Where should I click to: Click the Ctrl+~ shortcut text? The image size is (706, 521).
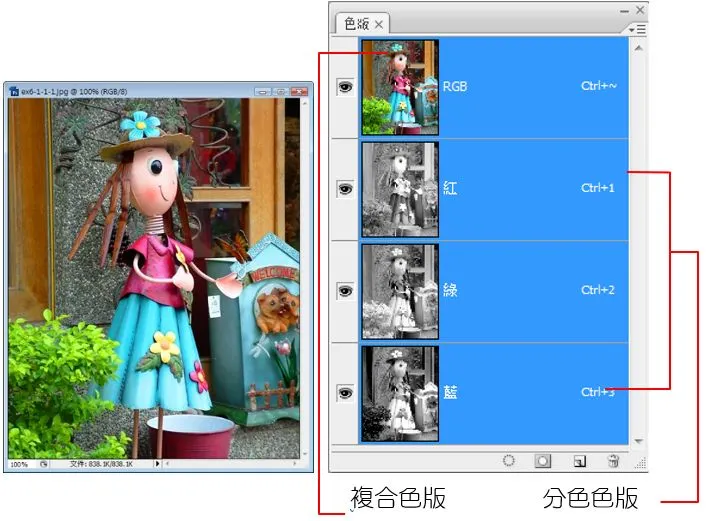598,86
